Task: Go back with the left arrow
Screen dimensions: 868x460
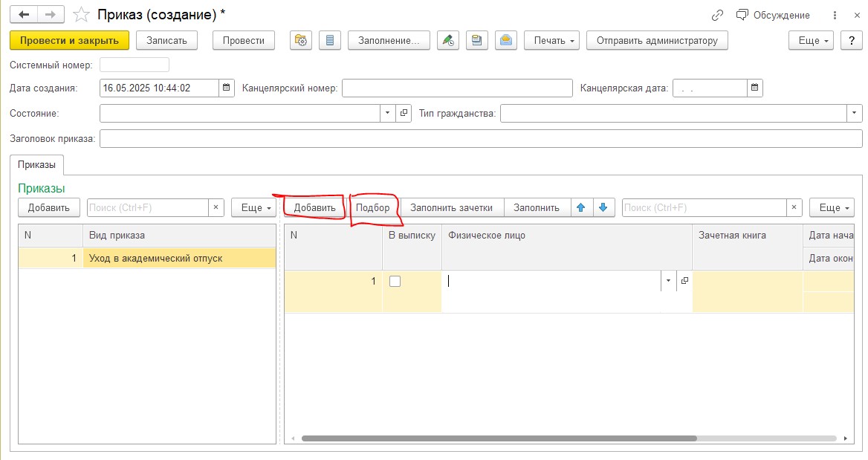Action: (24, 14)
